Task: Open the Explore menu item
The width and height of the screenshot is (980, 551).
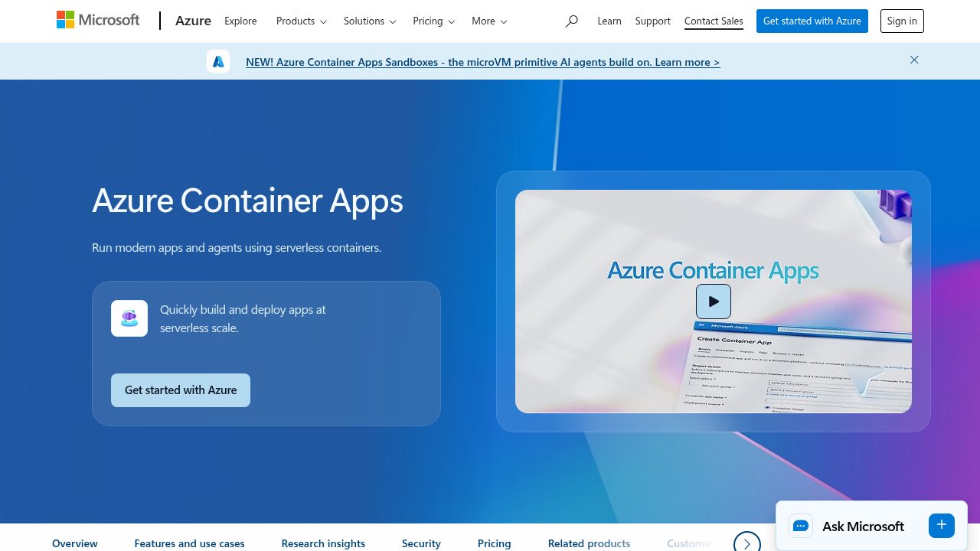Action: [240, 21]
